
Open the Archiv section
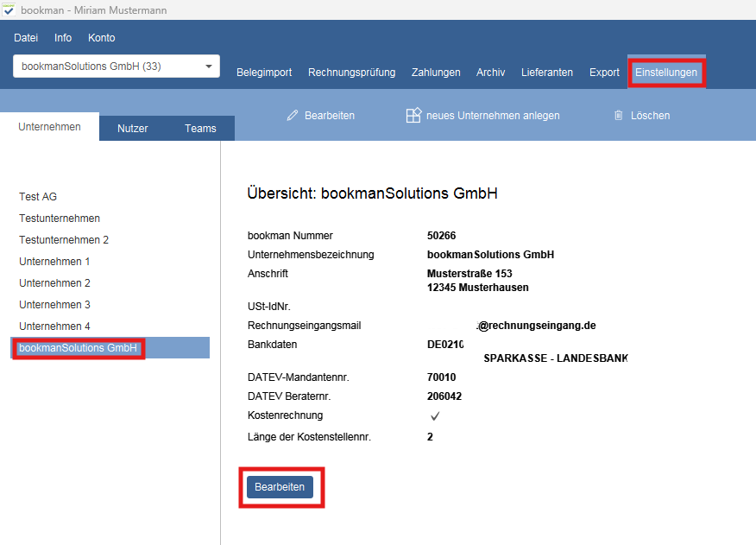[x=490, y=73]
